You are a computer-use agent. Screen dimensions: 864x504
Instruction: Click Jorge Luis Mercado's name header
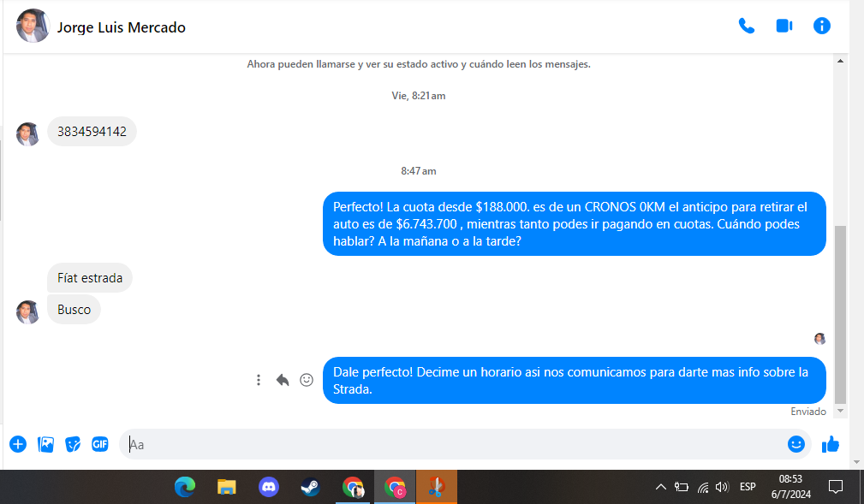coord(121,27)
